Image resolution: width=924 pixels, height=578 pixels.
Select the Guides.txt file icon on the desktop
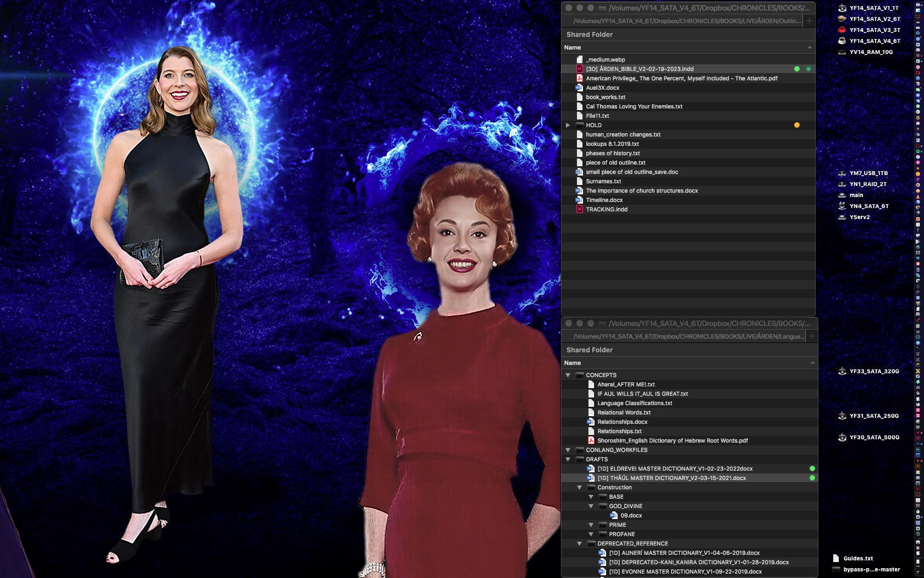(x=836, y=558)
